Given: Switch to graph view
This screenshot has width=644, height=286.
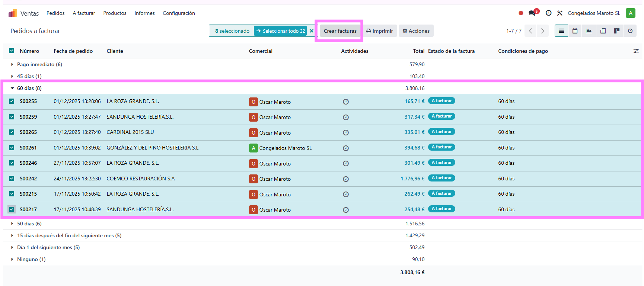Looking at the screenshot, I should tap(589, 31).
